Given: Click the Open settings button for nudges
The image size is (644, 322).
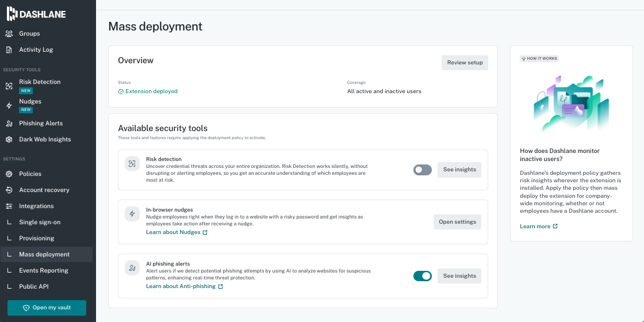Looking at the screenshot, I should coord(458,222).
